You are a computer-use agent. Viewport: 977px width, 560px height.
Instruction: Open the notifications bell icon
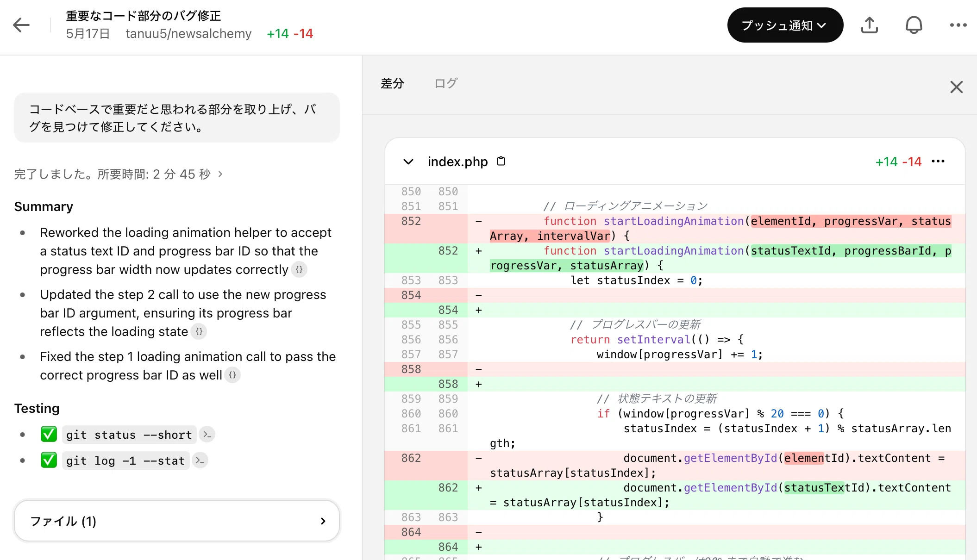[x=914, y=25]
